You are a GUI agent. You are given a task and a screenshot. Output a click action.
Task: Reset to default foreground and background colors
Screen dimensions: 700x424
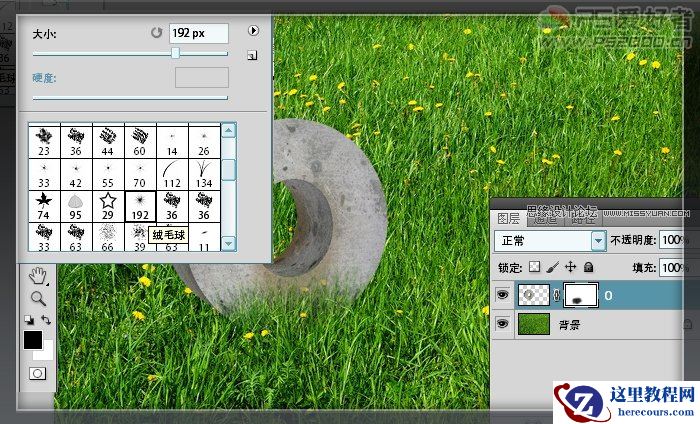[x=29, y=320]
